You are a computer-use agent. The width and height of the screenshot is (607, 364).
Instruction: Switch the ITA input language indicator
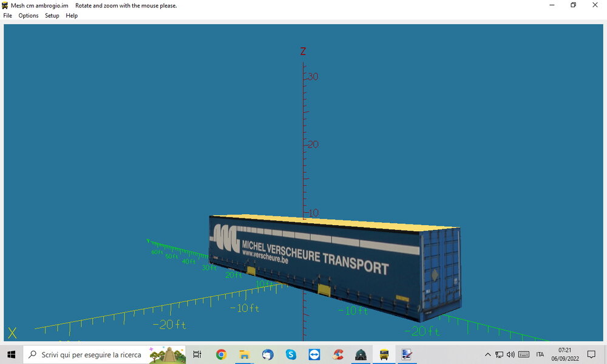(540, 354)
